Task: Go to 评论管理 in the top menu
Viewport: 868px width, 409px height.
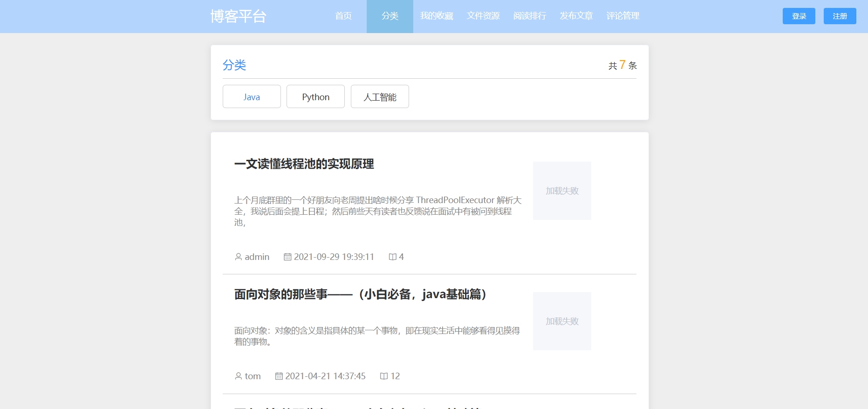Action: 623,16
